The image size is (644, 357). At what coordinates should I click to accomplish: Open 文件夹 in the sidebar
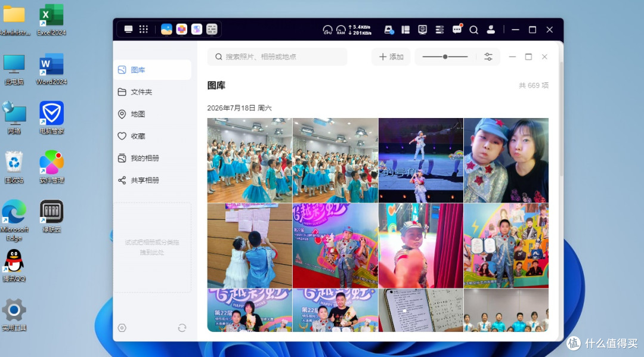152,92
